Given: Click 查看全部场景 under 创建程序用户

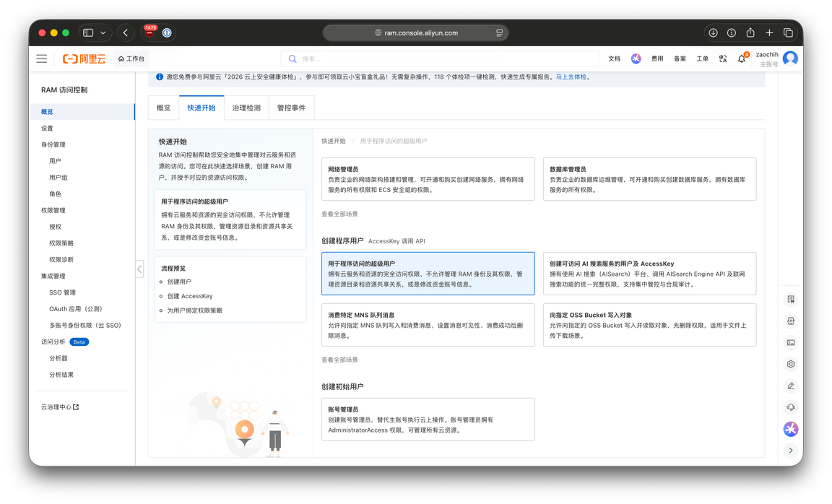Looking at the screenshot, I should point(339,360).
